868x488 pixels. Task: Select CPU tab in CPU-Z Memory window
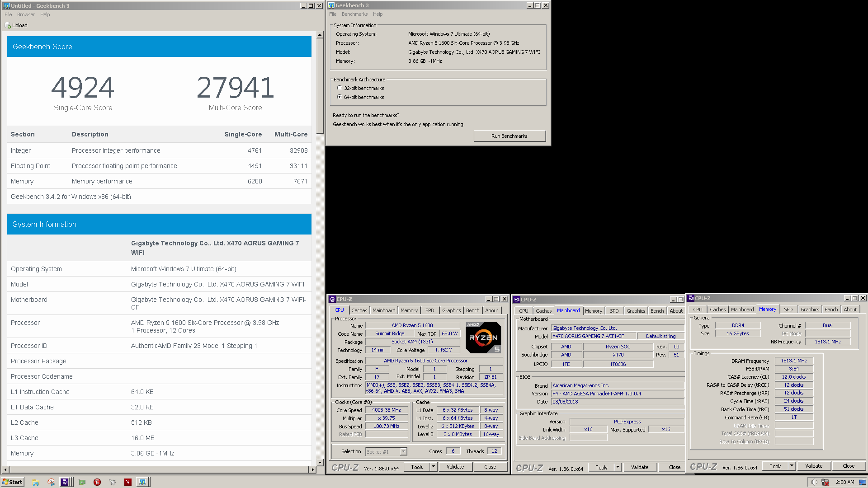click(x=698, y=310)
